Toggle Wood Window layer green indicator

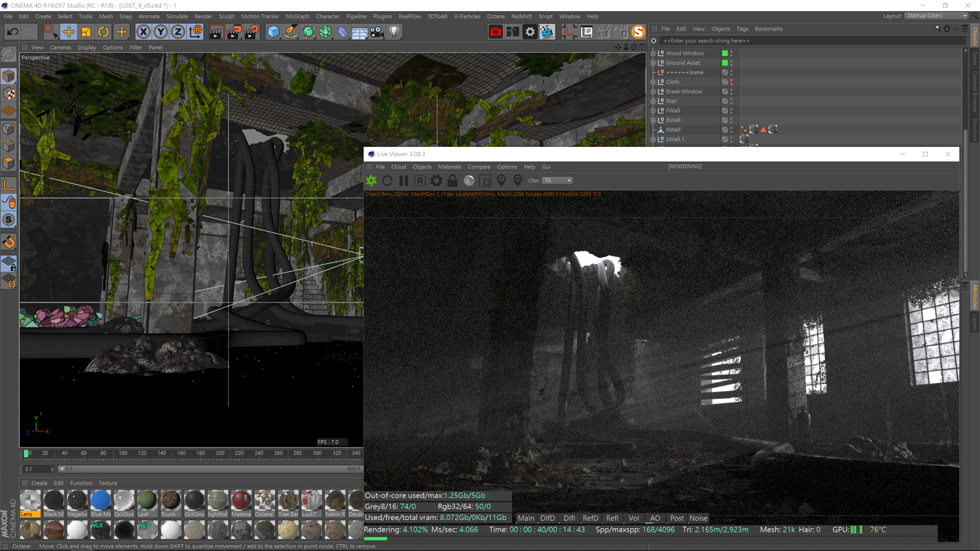pyautogui.click(x=724, y=53)
